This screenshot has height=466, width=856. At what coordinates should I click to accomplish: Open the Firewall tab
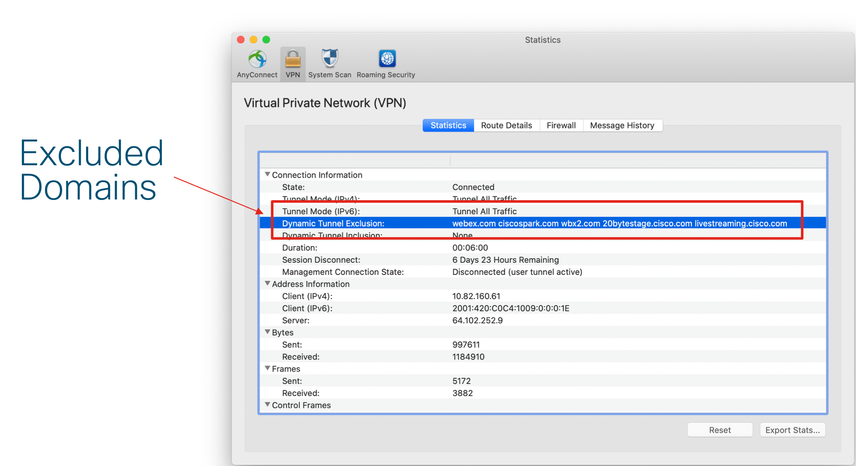561,126
